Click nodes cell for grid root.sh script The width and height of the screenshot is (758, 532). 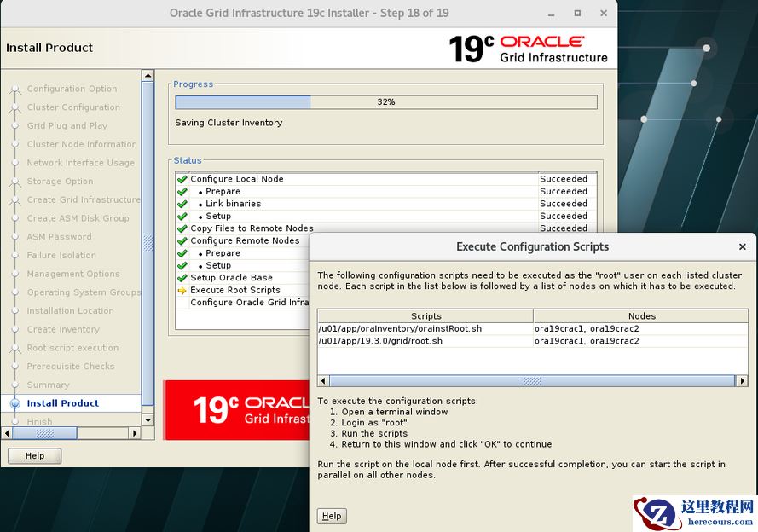coord(640,341)
